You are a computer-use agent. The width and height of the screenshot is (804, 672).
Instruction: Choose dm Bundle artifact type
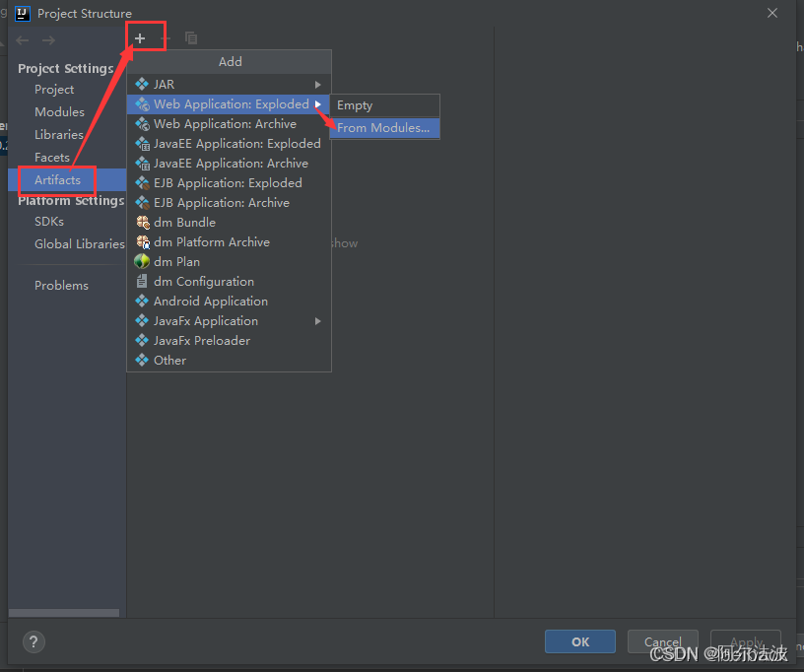tap(229, 222)
